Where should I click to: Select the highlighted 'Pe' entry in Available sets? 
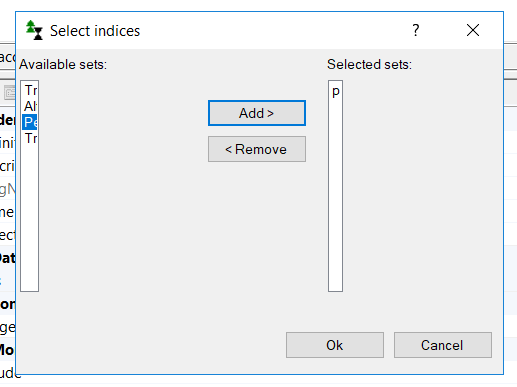click(30, 122)
